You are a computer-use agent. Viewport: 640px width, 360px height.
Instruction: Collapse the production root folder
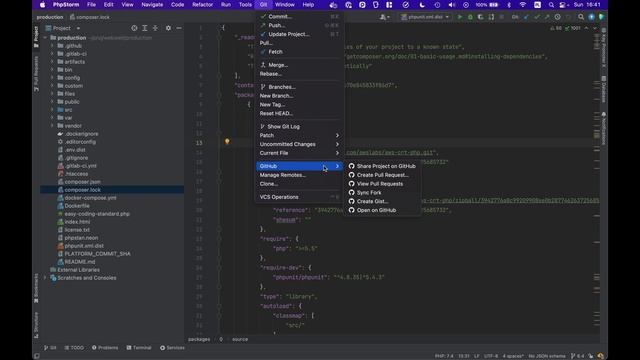(x=45, y=38)
